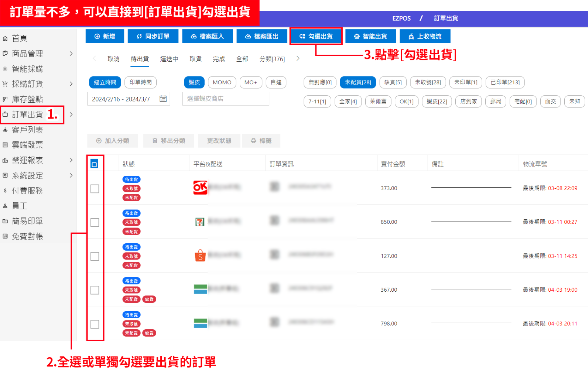Filter by 缺貨[5]

coord(393,82)
